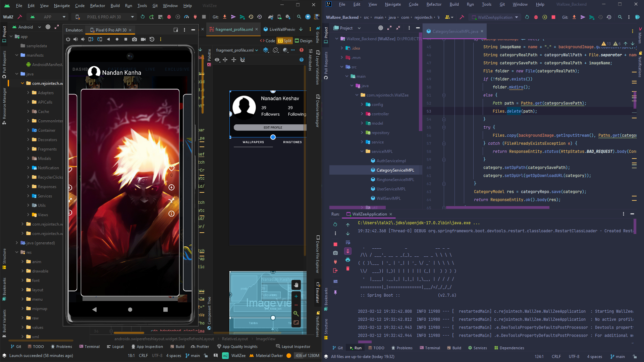Expand the Fragments package folder
This screenshot has height=362, width=644.
(29, 149)
